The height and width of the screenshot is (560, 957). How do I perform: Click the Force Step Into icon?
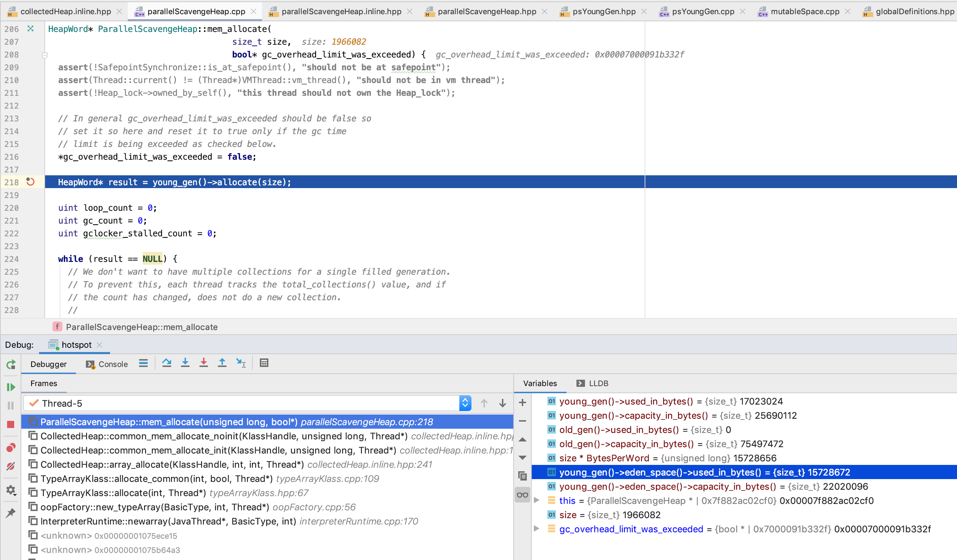(203, 363)
